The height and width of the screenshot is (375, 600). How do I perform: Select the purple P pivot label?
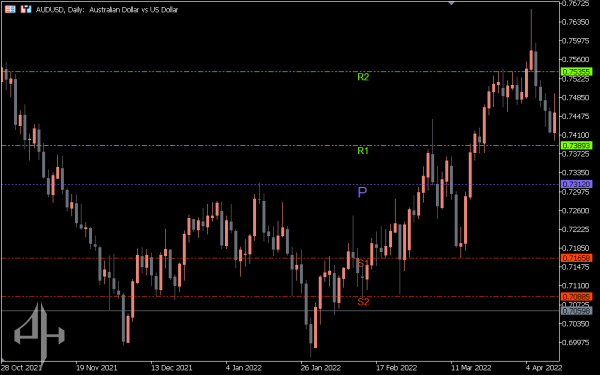point(362,192)
